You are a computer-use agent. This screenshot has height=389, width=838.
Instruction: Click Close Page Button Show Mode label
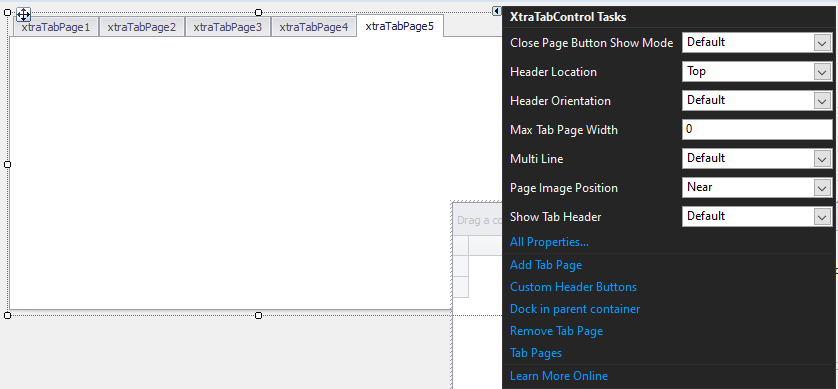(x=592, y=43)
